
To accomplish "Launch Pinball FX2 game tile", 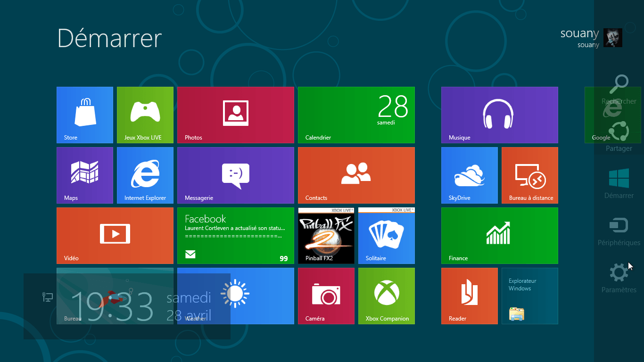I will pos(326,236).
